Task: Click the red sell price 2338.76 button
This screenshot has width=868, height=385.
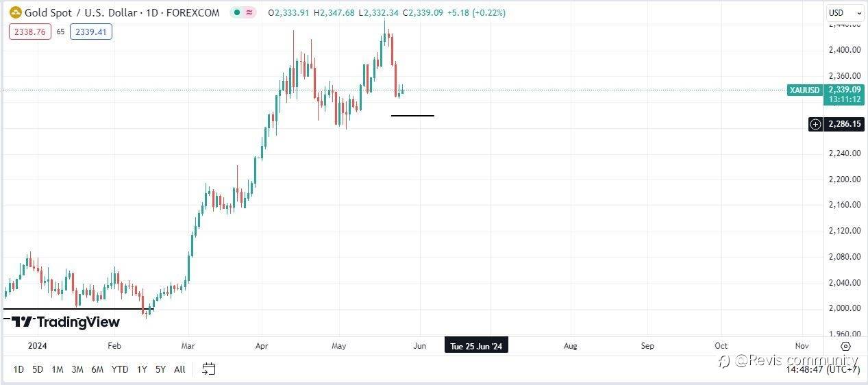Action: click(30, 31)
